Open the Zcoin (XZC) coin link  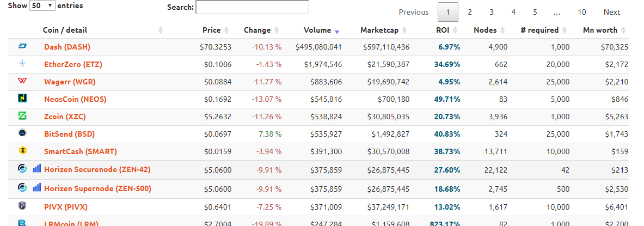click(x=65, y=117)
